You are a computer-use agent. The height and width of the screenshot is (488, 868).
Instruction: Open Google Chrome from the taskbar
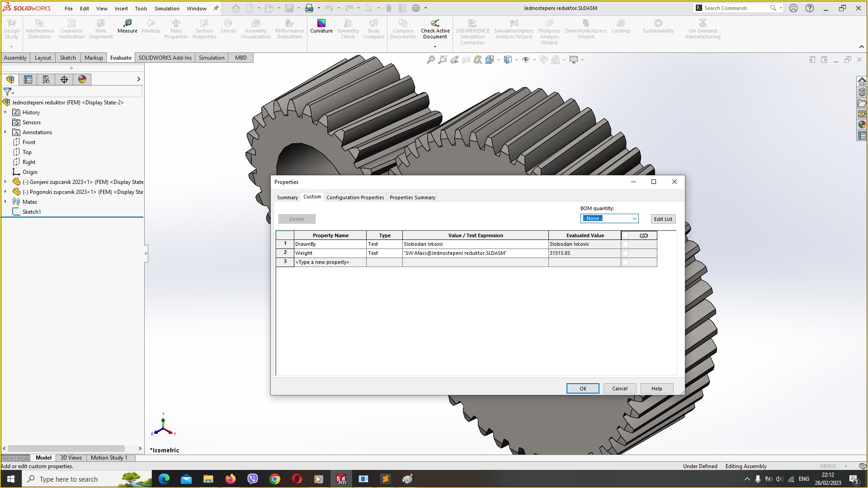(275, 479)
